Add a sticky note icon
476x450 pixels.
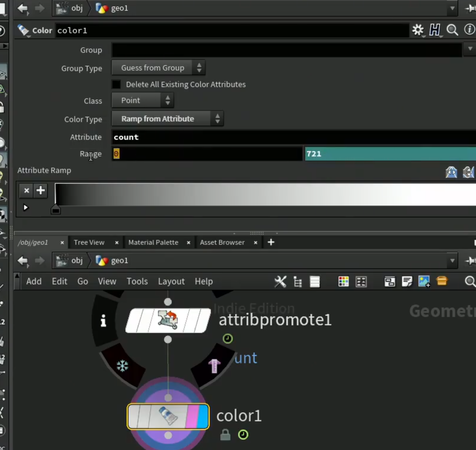407,281
